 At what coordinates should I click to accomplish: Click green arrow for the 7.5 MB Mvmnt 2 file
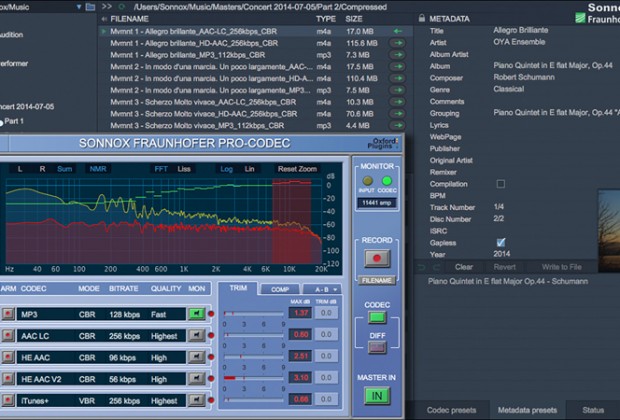click(x=398, y=90)
